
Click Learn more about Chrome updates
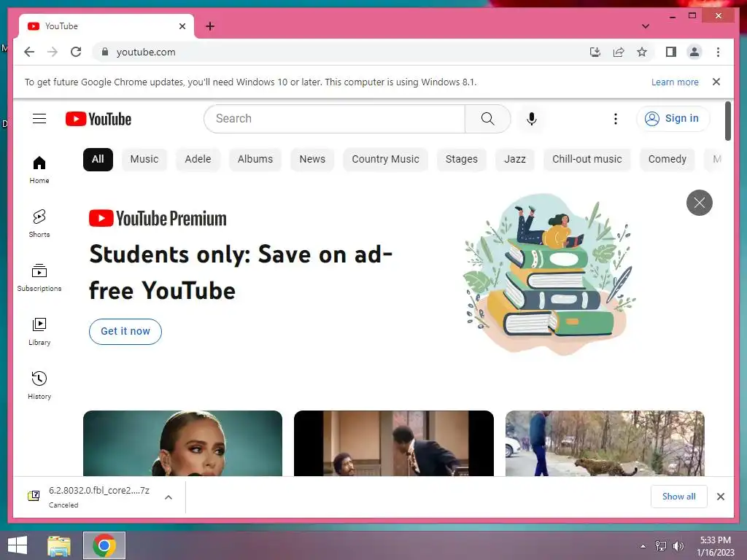click(675, 82)
